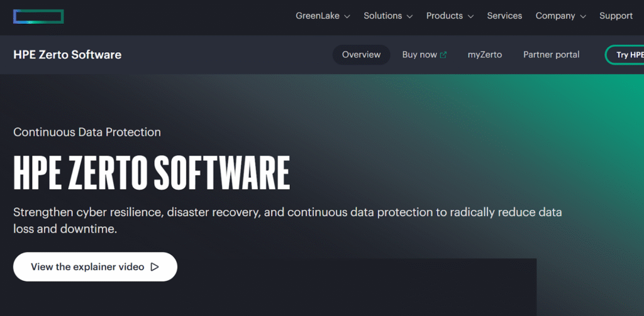Screen dimensions: 644x316
Task: Select the Overview tab
Action: coord(361,55)
